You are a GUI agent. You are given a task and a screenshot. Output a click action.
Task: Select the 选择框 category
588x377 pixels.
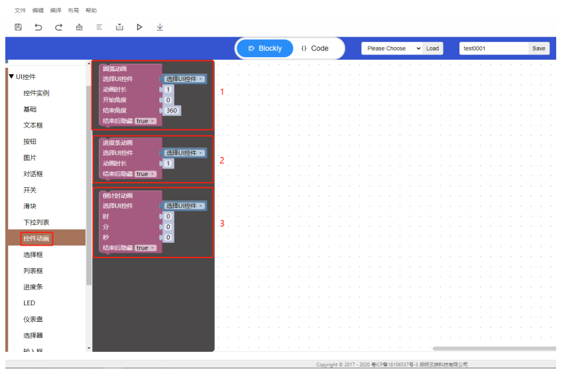click(33, 255)
